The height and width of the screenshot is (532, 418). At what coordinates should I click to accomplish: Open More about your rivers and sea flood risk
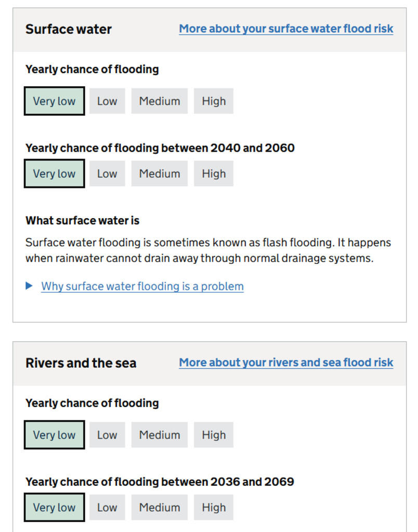pyautogui.click(x=285, y=362)
